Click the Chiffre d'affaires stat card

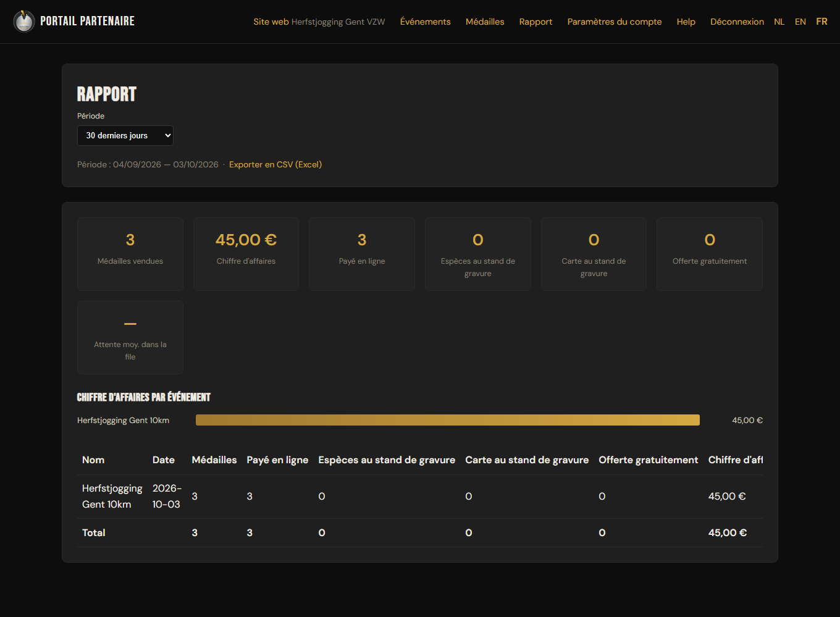(246, 254)
